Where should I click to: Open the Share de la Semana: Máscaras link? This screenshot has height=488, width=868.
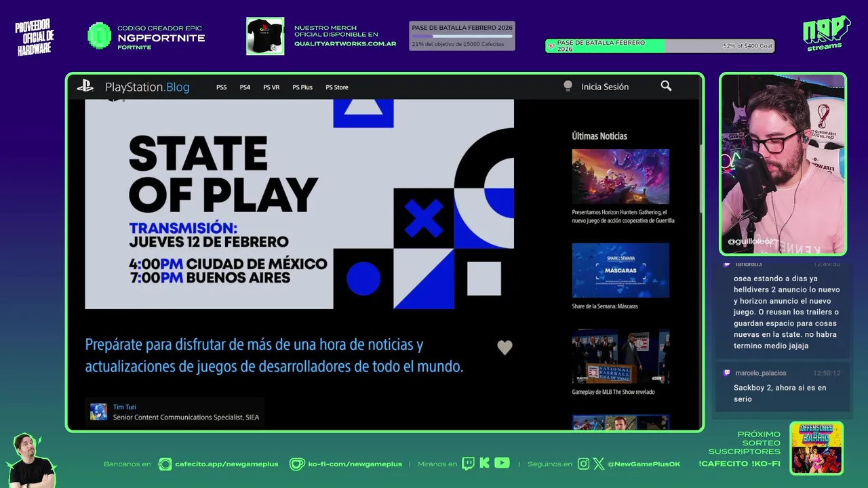pyautogui.click(x=605, y=306)
